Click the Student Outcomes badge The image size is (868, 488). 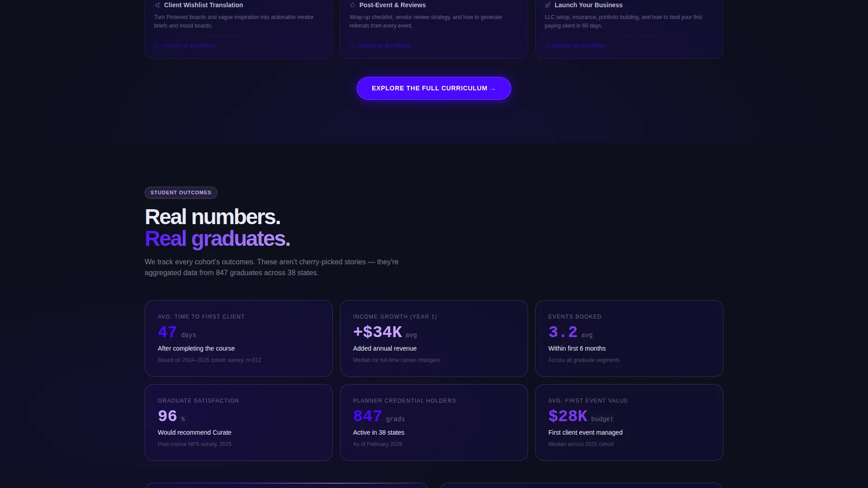181,192
